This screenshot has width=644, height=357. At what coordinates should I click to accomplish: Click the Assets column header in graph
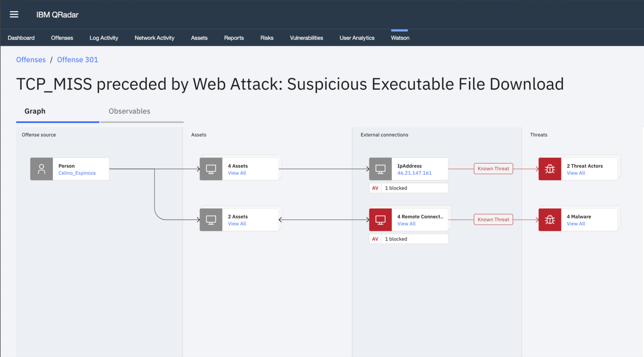pos(199,135)
